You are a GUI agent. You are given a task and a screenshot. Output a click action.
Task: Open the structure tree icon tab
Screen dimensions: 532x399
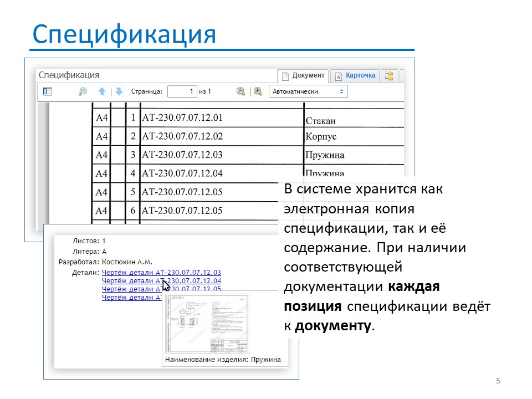(x=389, y=76)
